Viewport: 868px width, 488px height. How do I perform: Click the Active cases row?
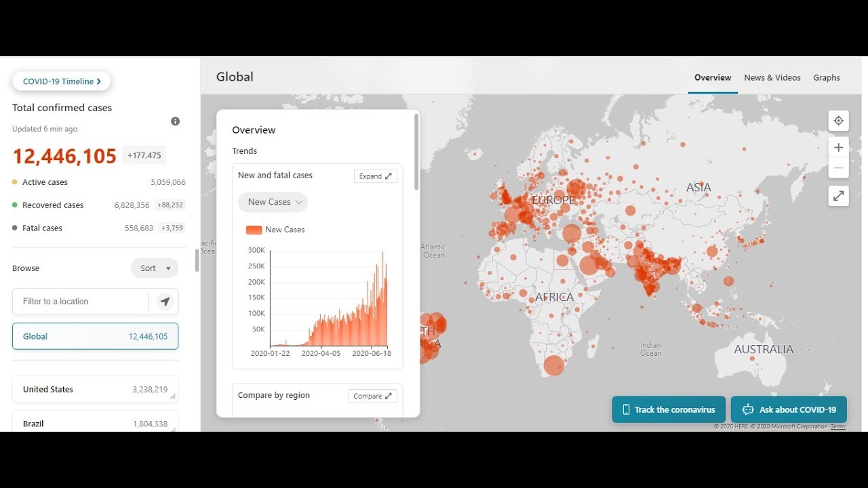(x=99, y=182)
